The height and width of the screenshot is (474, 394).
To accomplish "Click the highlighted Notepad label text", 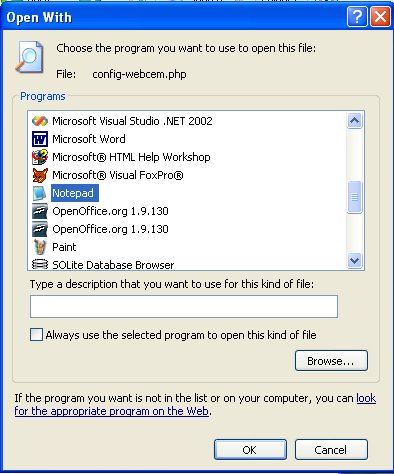I will point(73,193).
